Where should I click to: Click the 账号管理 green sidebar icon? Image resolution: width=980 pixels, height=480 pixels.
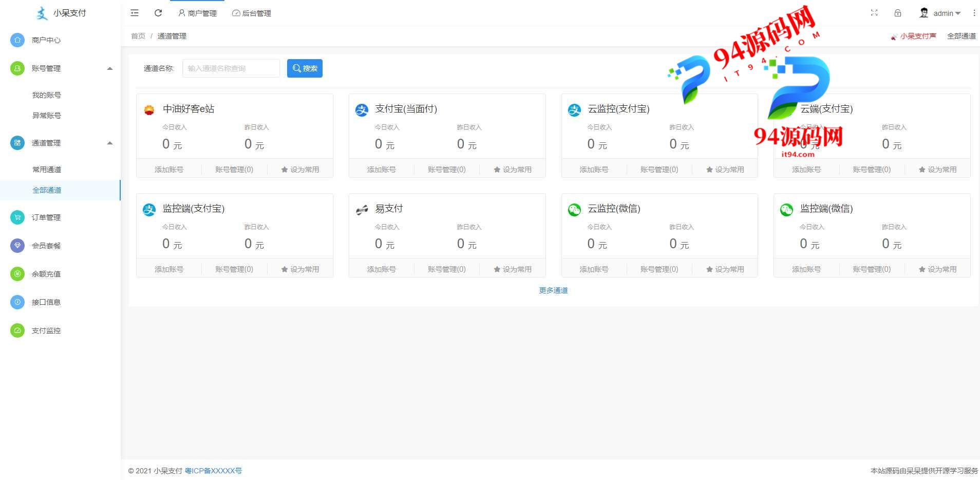pyautogui.click(x=17, y=68)
